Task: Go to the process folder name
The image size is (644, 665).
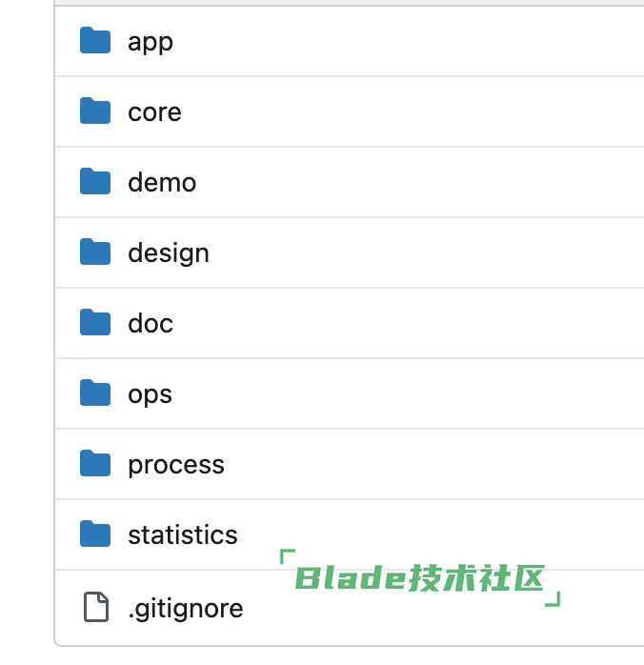Action: (176, 466)
